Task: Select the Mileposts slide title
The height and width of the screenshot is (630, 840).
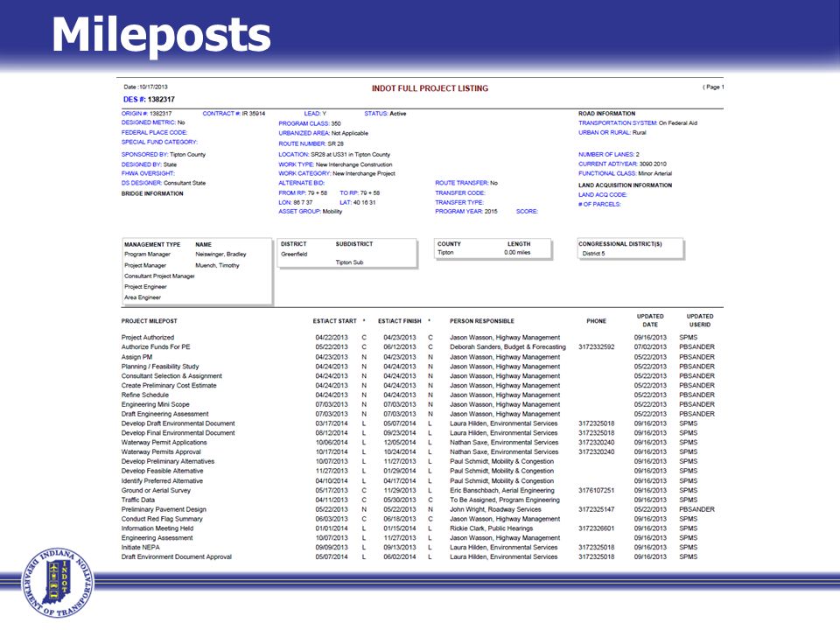Action: click(x=161, y=35)
